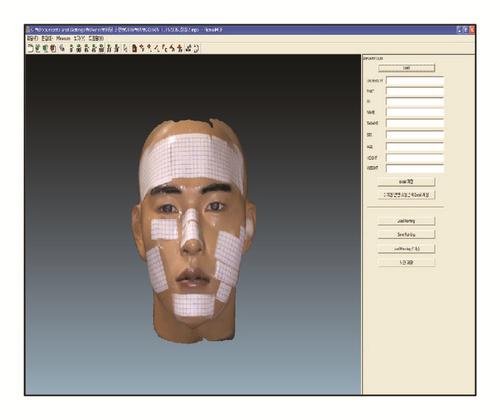
Task: Click the blank-page New file toolbar icon
Action: coord(30,49)
